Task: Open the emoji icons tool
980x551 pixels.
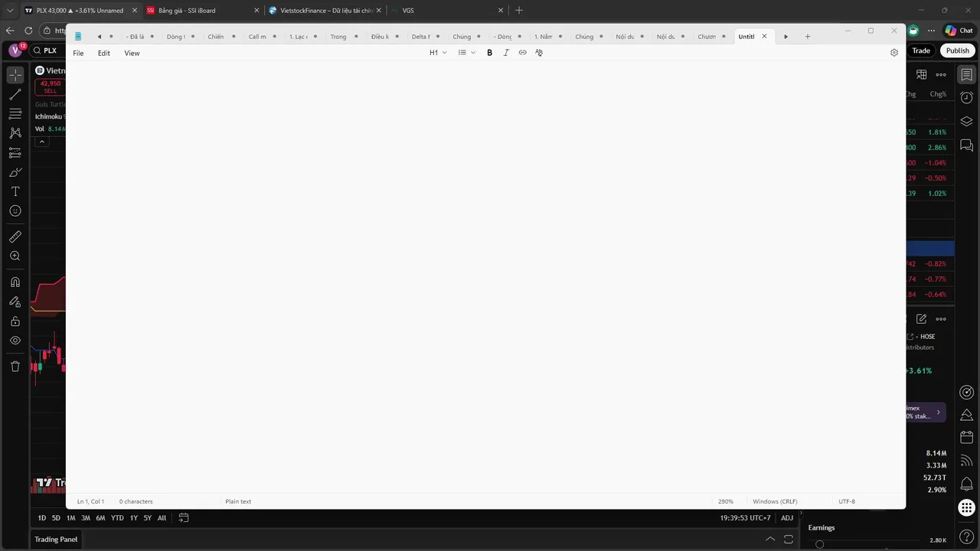Action: pyautogui.click(x=15, y=211)
